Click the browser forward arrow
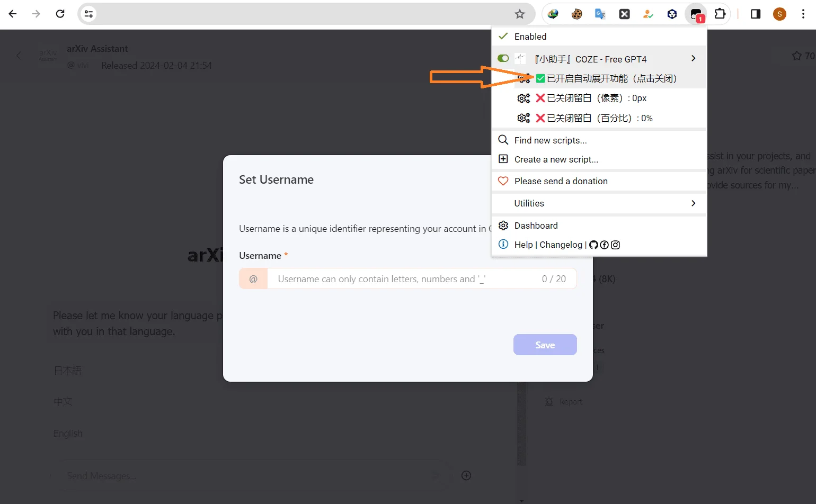This screenshot has width=816, height=504. [x=37, y=14]
